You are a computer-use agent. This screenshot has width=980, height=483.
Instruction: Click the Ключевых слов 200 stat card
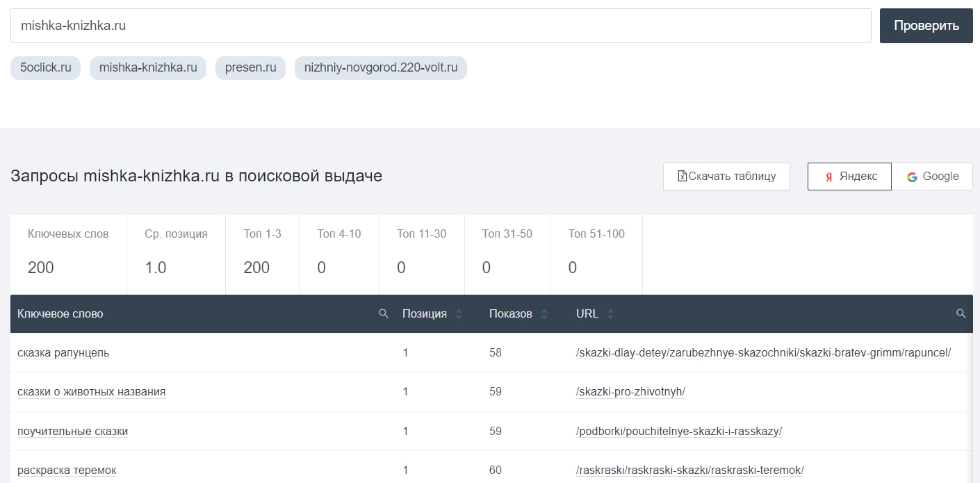coord(68,254)
